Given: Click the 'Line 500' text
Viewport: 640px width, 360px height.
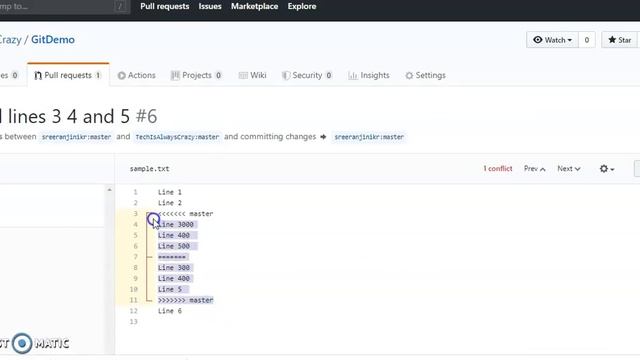Looking at the screenshot, I should (x=174, y=246).
